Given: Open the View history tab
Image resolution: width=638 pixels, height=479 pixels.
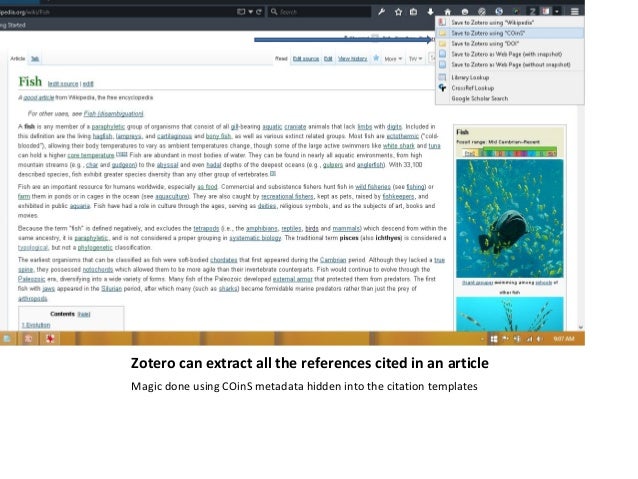Looking at the screenshot, I should coord(353,59).
